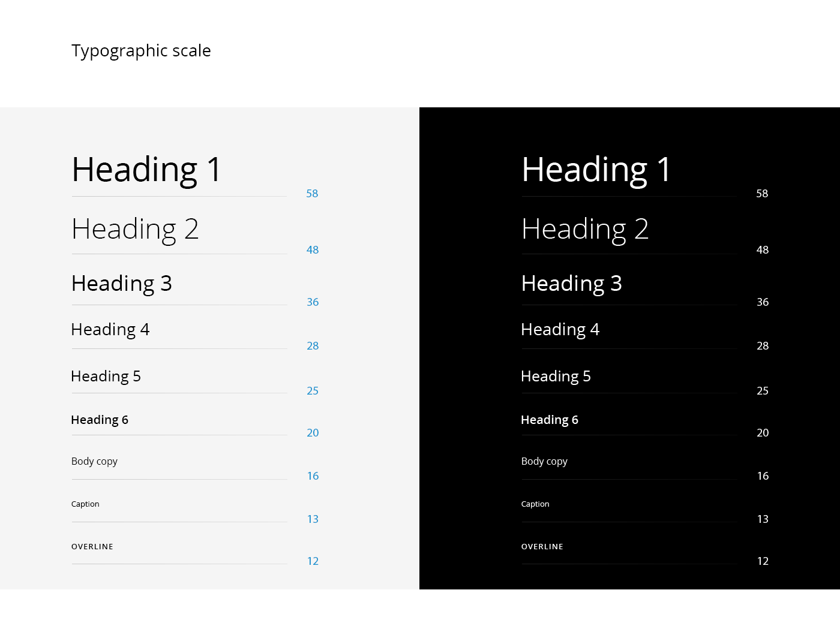Click the 'Typographic scale' page title

(x=141, y=51)
